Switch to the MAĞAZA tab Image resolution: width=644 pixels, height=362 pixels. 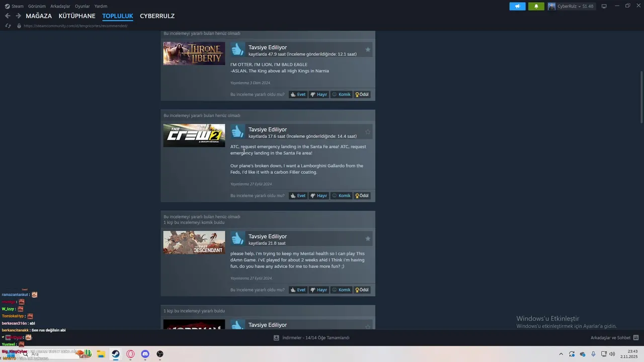39,16
